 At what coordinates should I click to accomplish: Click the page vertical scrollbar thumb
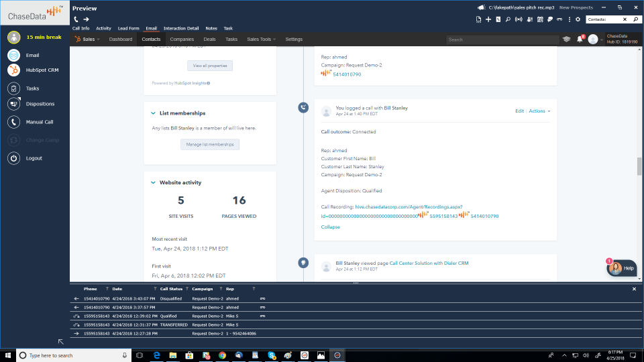[639, 166]
